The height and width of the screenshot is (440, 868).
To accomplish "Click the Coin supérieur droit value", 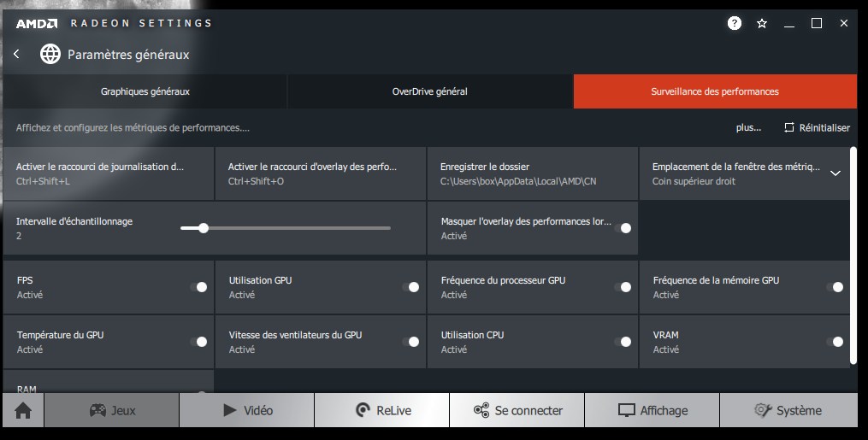I will coord(694,181).
